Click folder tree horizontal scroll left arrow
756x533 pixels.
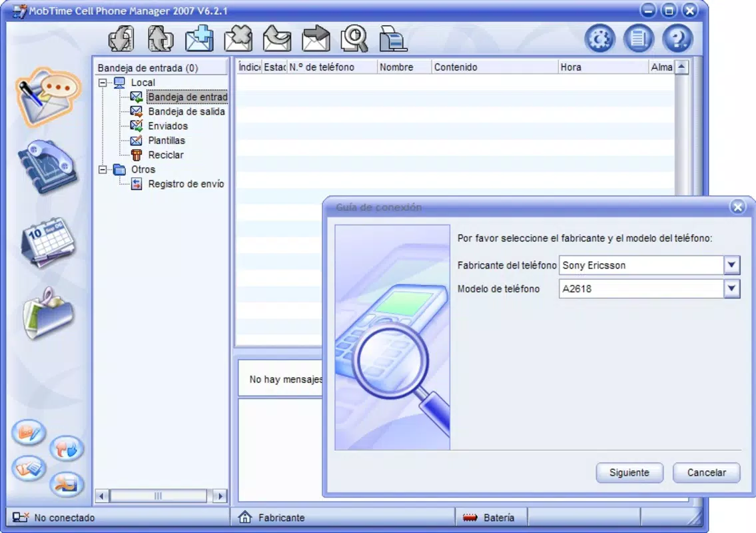[x=102, y=496]
